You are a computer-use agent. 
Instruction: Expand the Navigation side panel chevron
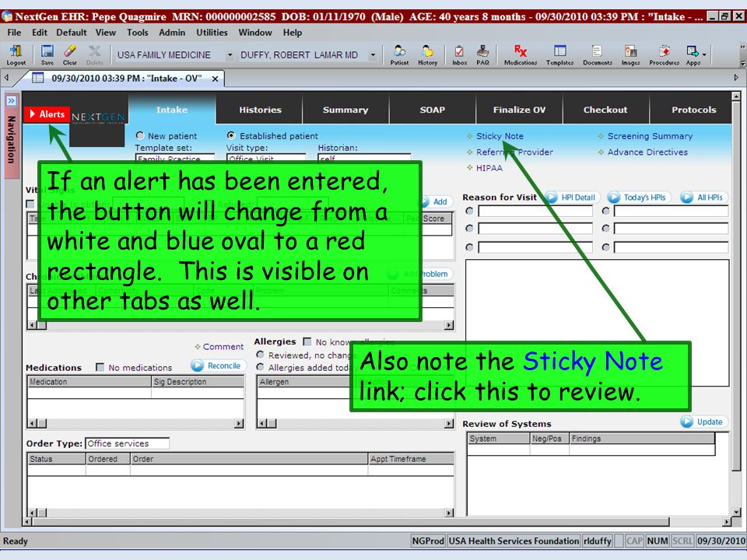(x=11, y=101)
